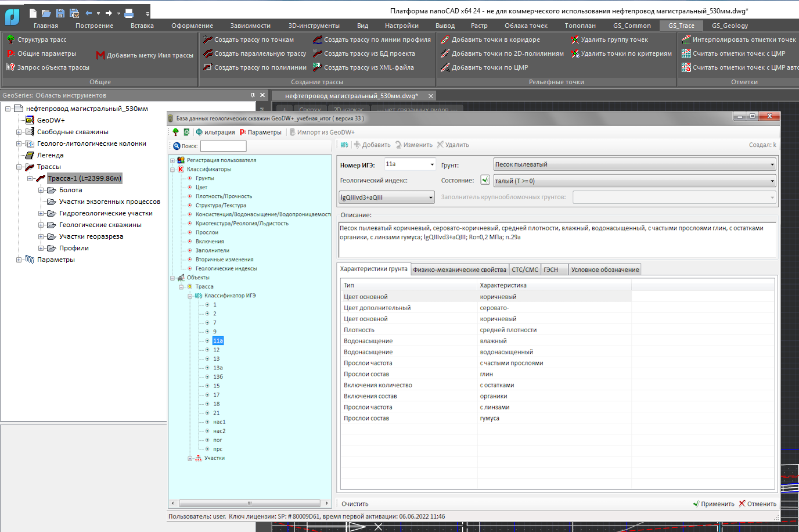Click the Создать трассу по точкам icon
The image size is (799, 532).
tap(208, 39)
